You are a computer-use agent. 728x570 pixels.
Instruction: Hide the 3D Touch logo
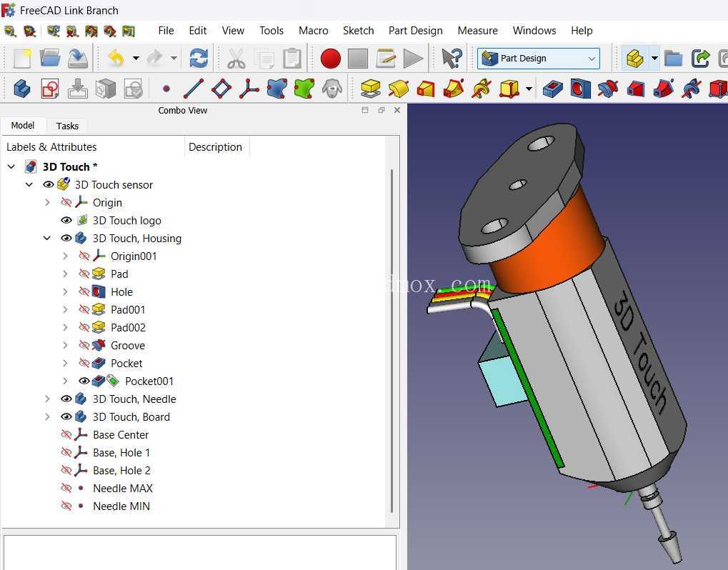coord(66,221)
